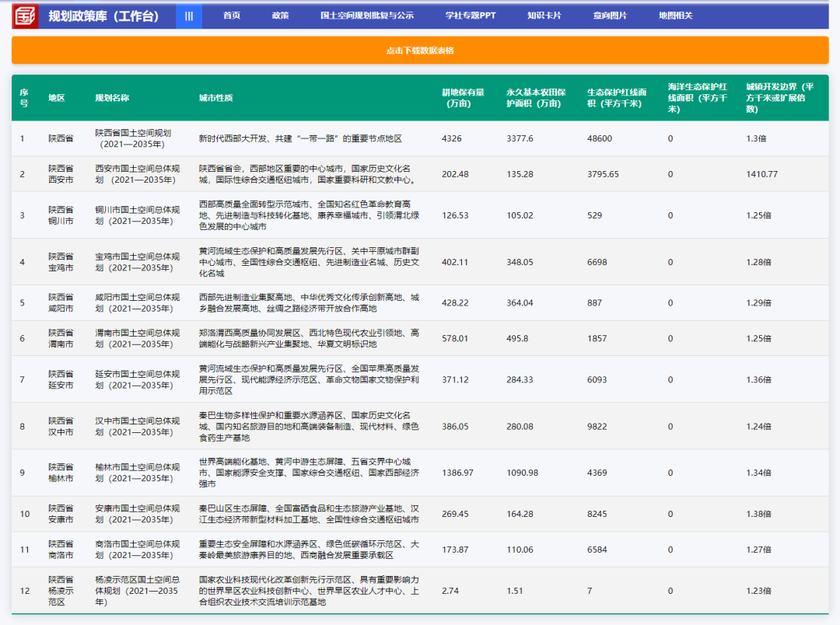This screenshot has width=840, height=625.
Task: Click the 永久基本农田保护面积 column header
Action: click(536, 97)
